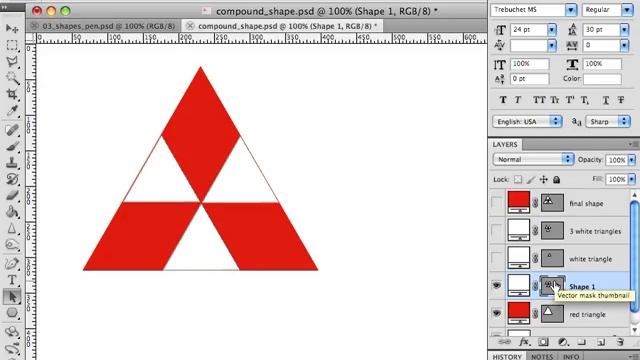Viewport: 640px width, 360px height.
Task: Select the Sharpen tool
Action: pos(12,228)
